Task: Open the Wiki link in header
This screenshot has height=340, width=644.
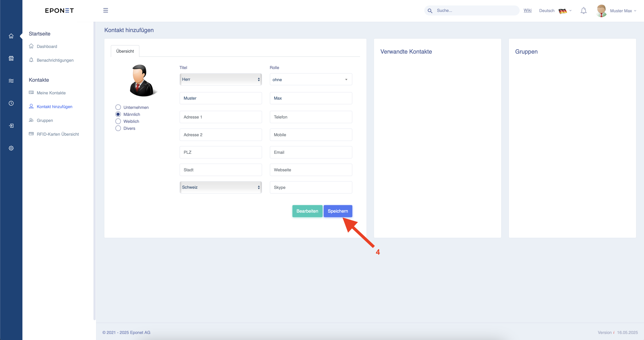Action: [x=528, y=10]
